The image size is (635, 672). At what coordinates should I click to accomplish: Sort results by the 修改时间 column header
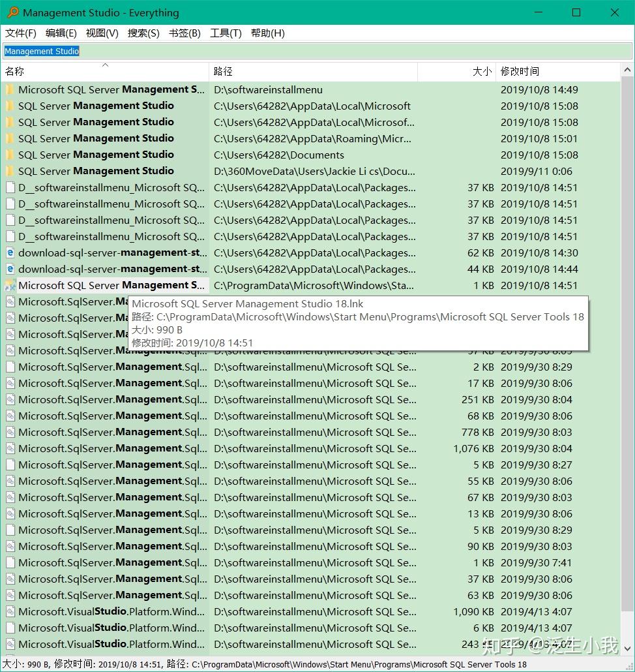point(522,71)
